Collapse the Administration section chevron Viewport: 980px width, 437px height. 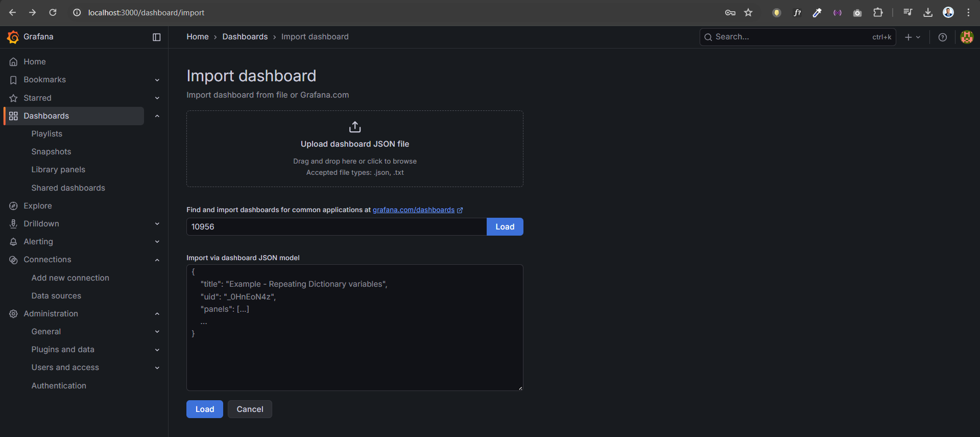pyautogui.click(x=157, y=314)
